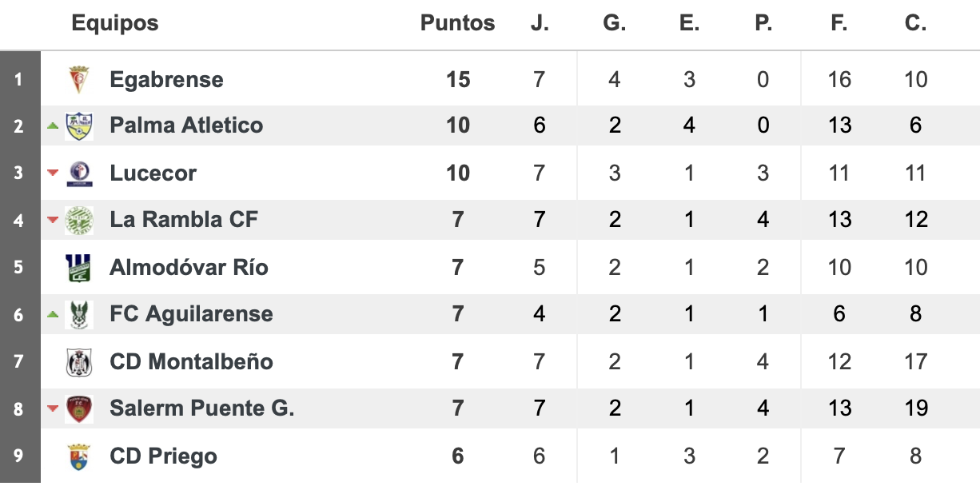980x502 pixels.
Task: Click the Puntos column header
Action: click(458, 23)
